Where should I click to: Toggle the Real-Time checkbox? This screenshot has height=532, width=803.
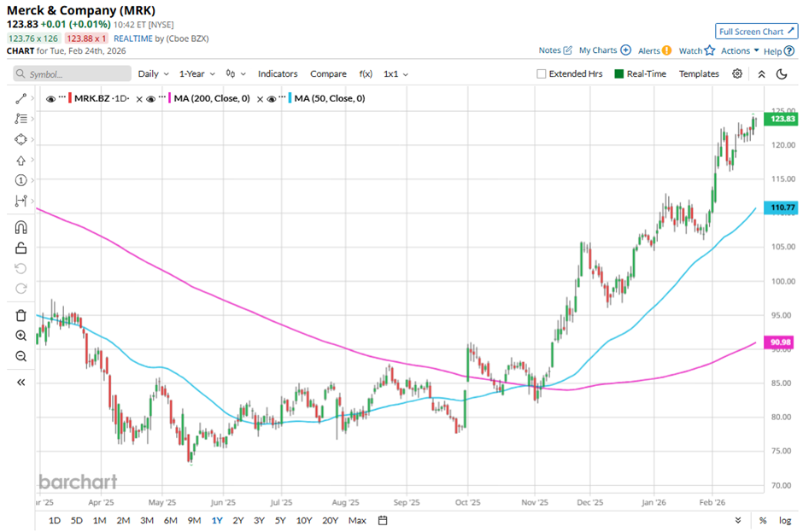[x=619, y=74]
